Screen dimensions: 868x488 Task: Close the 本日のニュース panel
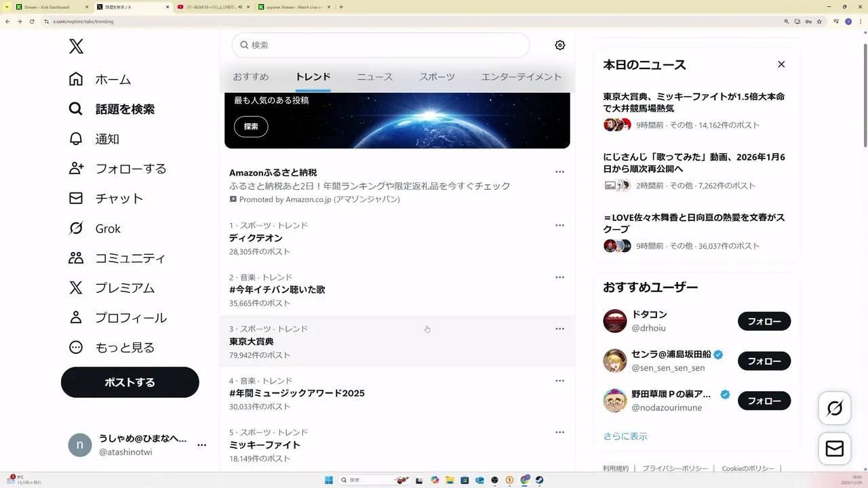(781, 64)
